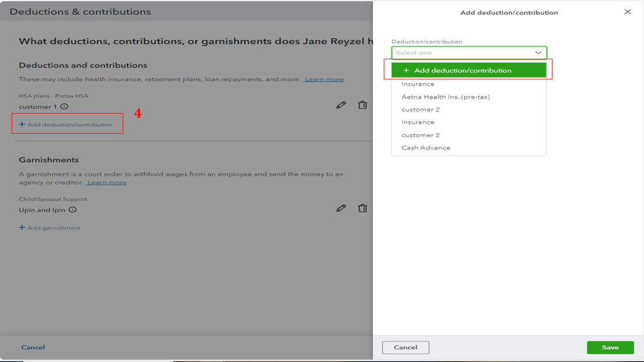Image resolution: width=644 pixels, height=362 pixels.
Task: Expand the Select one dropdown chevron
Action: coord(538,53)
